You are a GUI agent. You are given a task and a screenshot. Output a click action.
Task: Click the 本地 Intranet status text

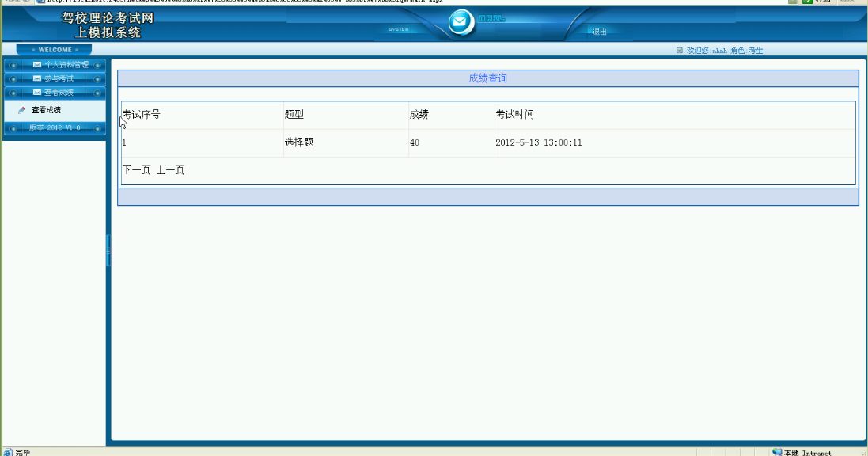pos(808,453)
